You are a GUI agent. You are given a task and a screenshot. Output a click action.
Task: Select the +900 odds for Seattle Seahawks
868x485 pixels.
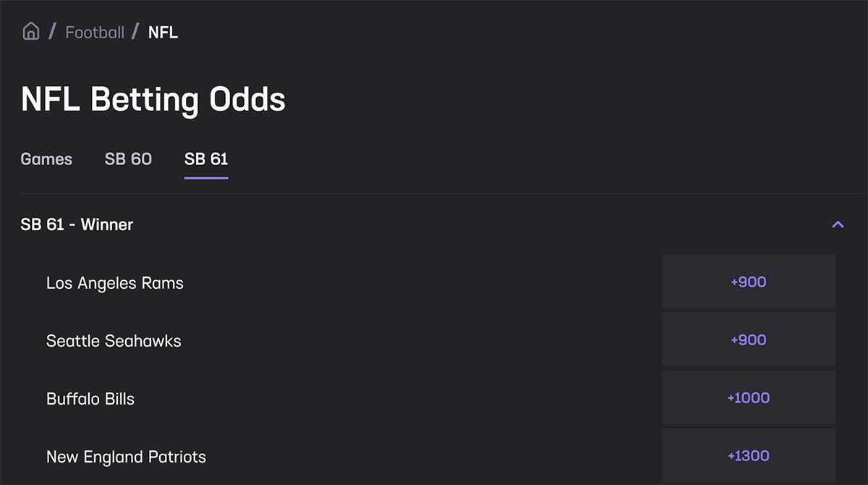point(748,339)
